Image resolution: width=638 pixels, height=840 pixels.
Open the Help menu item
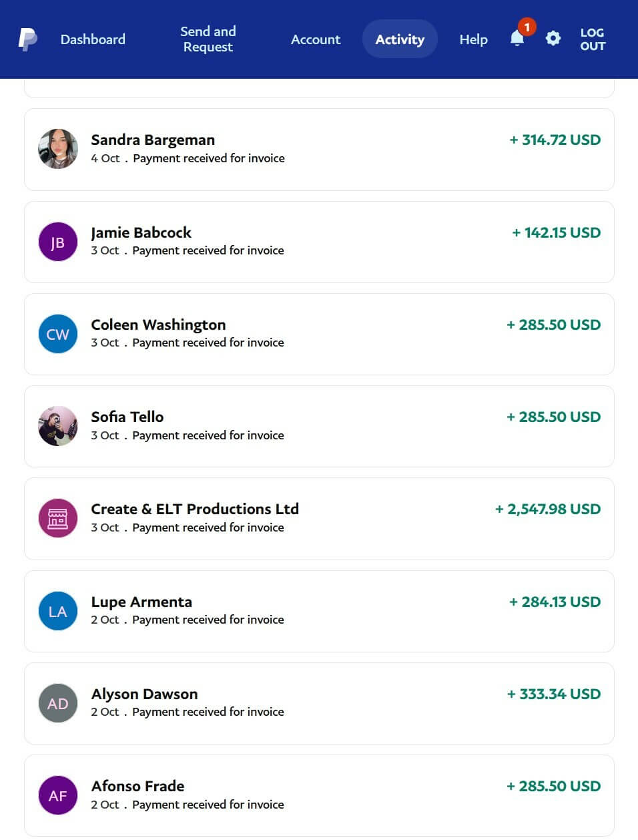tap(473, 39)
